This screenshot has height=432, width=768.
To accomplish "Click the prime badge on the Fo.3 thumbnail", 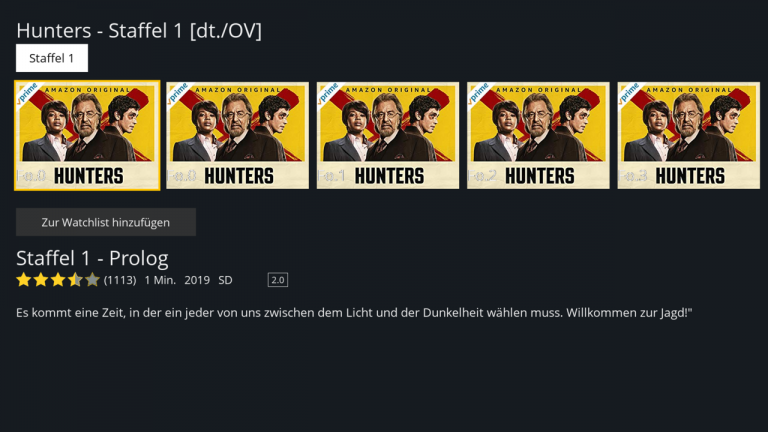I will 629,93.
